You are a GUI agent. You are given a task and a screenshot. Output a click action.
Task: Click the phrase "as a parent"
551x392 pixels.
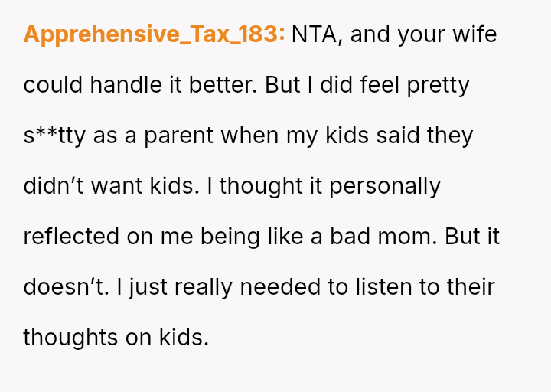pyautogui.click(x=159, y=136)
